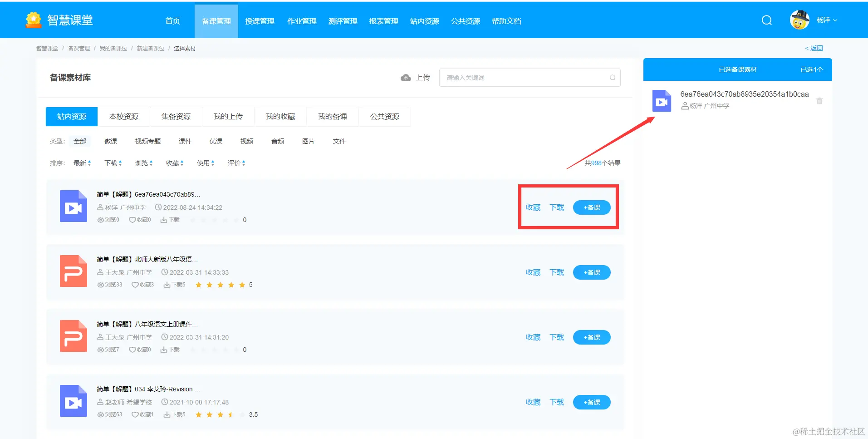
Task: Toggle 收藏 on 八年级语文上册课件 resource
Action: 533,337
